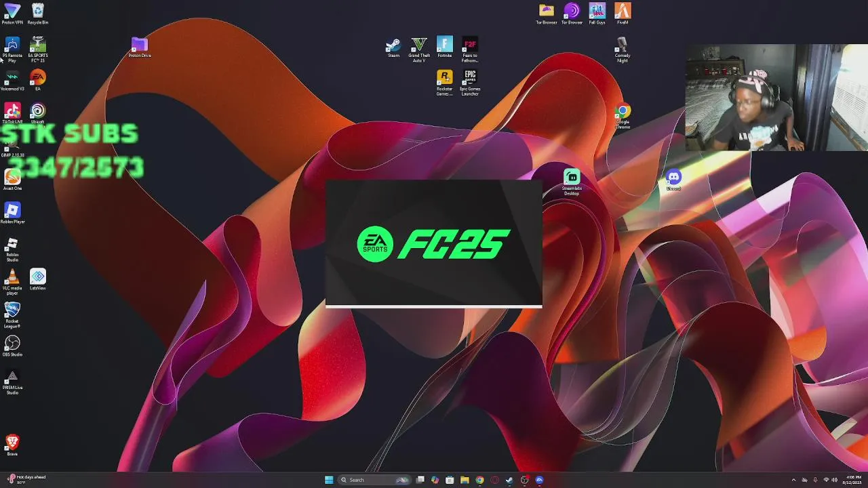Open Discord desktop icon
The height and width of the screenshot is (488, 868).
coord(673,180)
